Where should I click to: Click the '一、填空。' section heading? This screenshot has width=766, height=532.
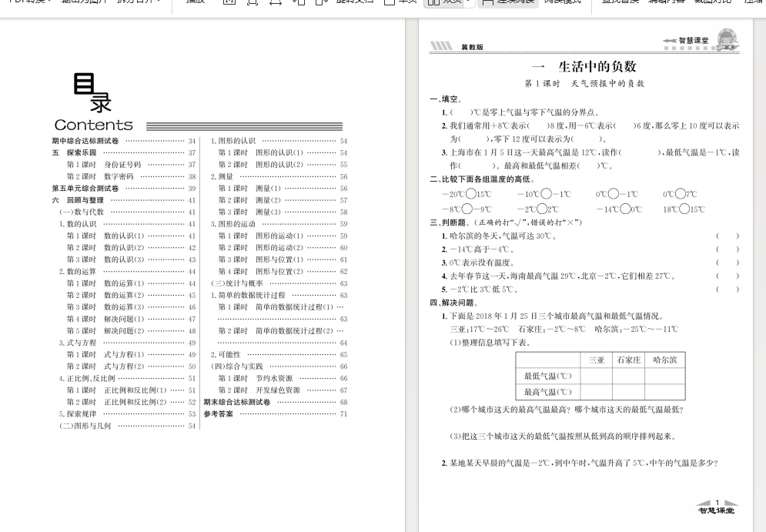tap(446, 99)
